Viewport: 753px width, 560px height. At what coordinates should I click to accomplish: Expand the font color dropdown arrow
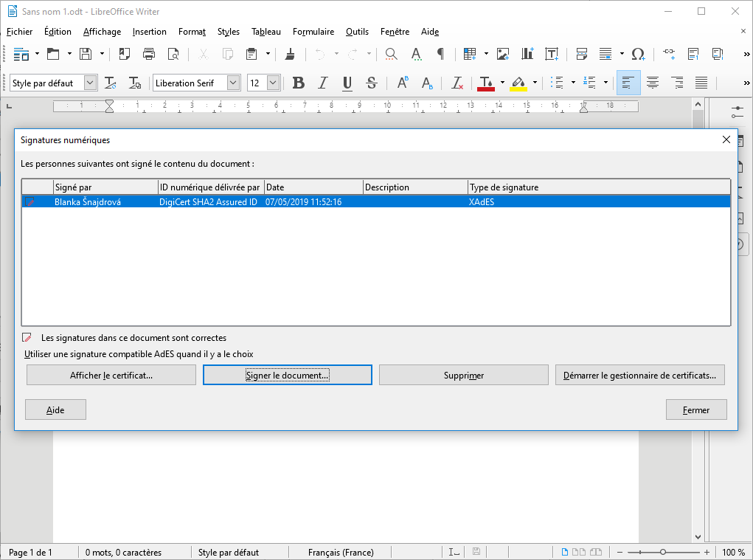[x=502, y=83]
